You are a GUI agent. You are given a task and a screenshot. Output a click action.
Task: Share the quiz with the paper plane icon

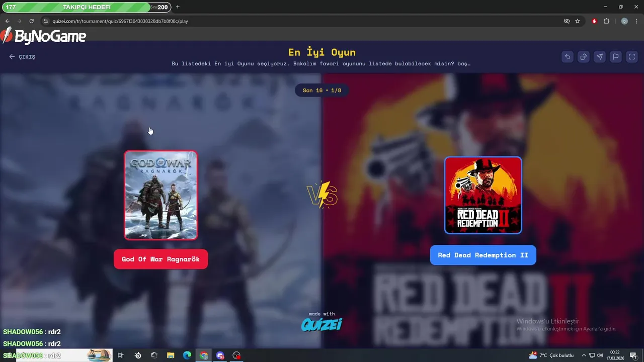(x=600, y=57)
